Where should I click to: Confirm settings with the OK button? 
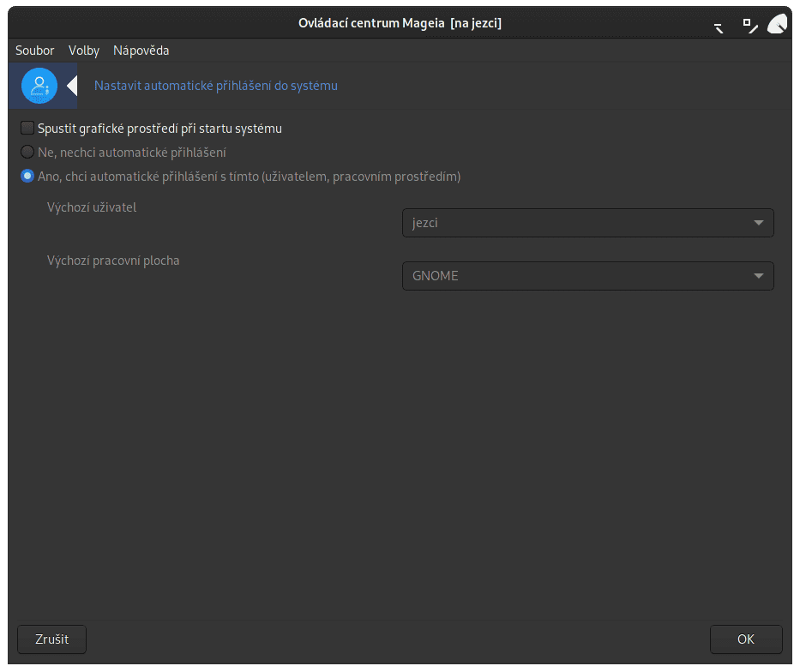tap(745, 639)
